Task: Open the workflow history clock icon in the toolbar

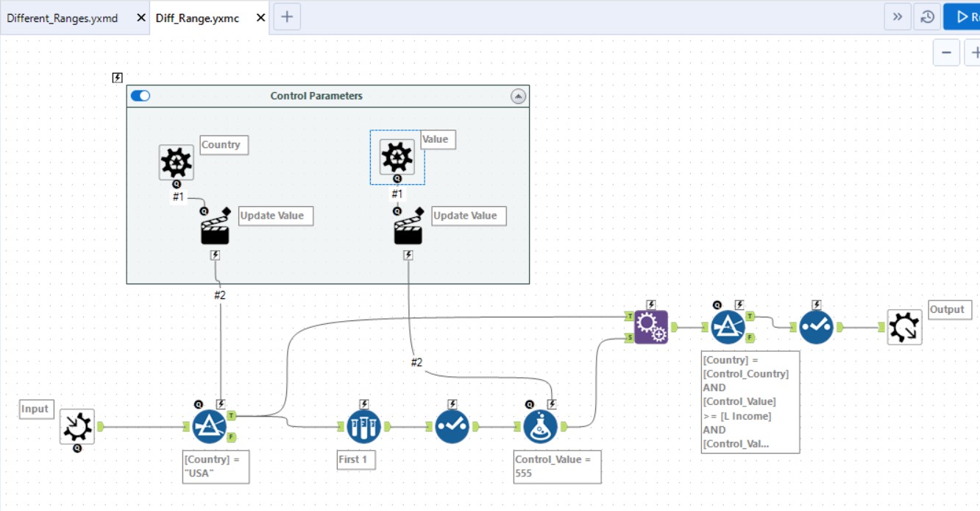Action: [927, 16]
